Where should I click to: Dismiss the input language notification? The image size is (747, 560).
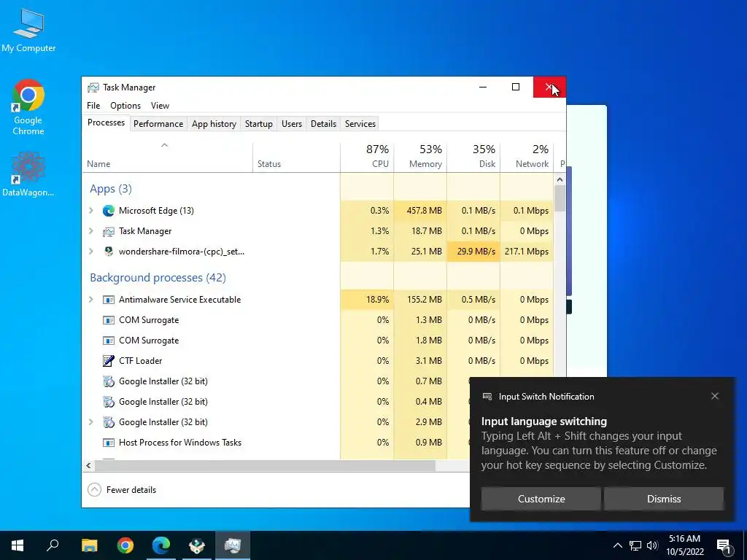click(664, 499)
